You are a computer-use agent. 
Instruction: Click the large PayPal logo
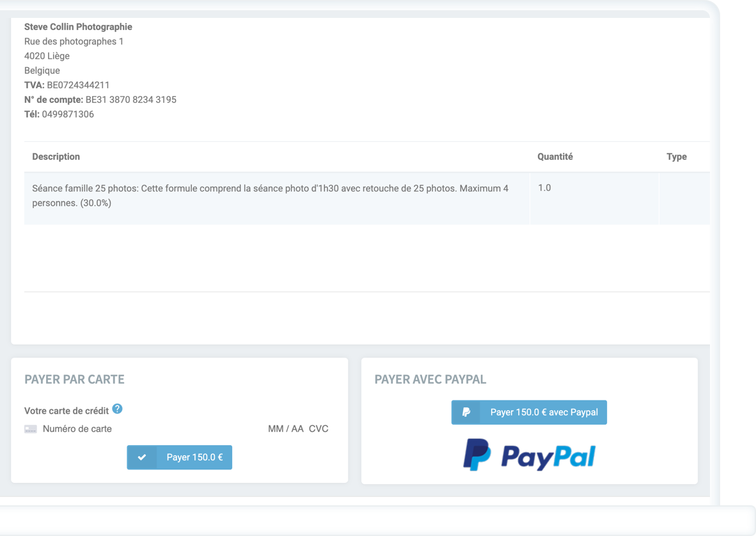coord(529,455)
